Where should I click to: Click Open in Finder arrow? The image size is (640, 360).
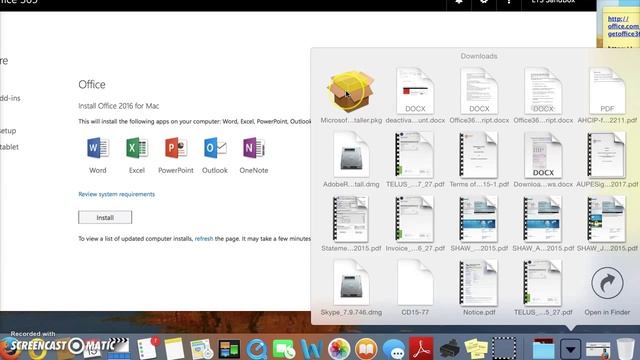coord(607,283)
